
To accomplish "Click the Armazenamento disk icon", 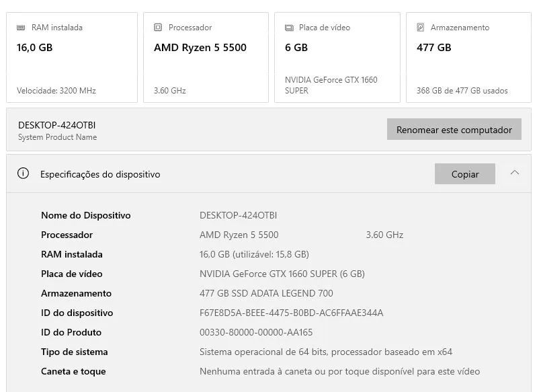I will coord(420,28).
